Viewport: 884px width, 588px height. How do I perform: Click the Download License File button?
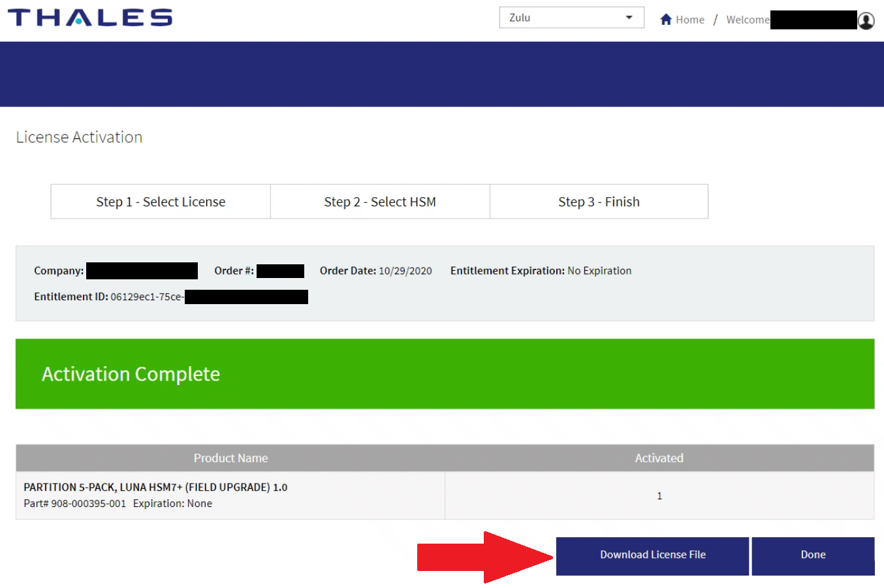point(652,555)
